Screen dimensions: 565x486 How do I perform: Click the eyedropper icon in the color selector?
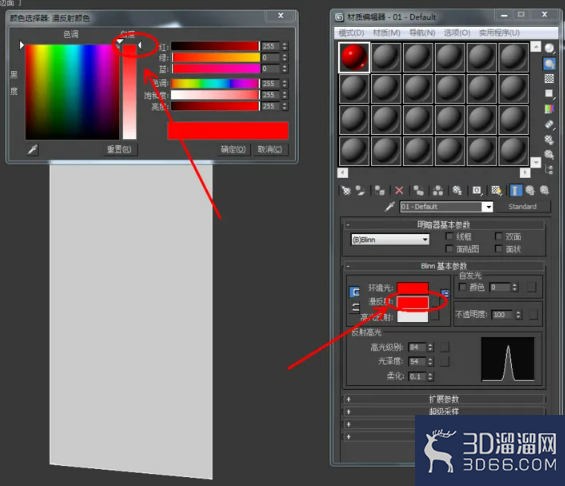32,149
